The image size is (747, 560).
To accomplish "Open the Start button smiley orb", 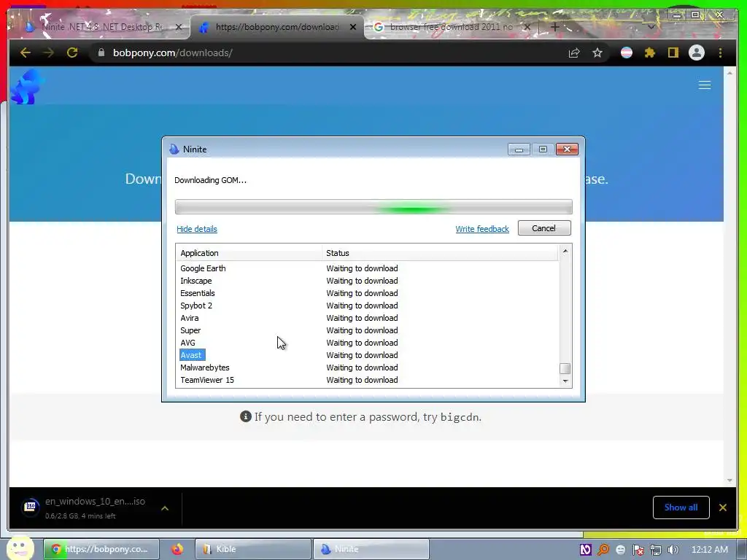I will click(x=20, y=548).
